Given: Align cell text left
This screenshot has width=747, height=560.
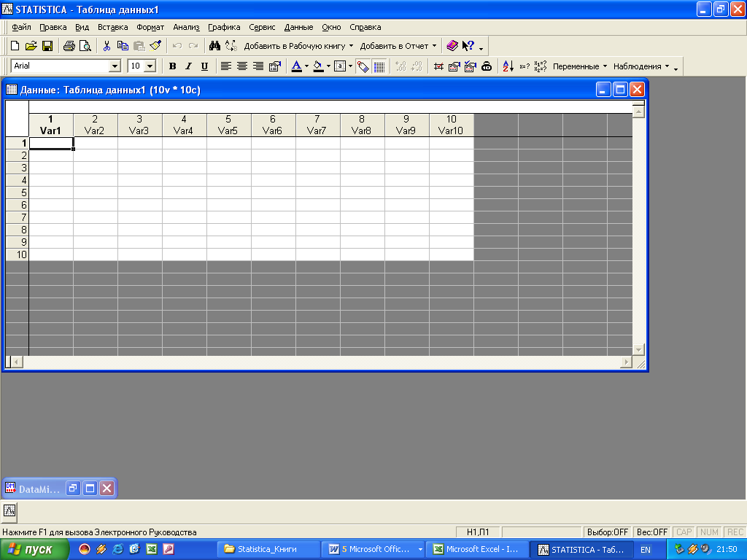Looking at the screenshot, I should [226, 66].
